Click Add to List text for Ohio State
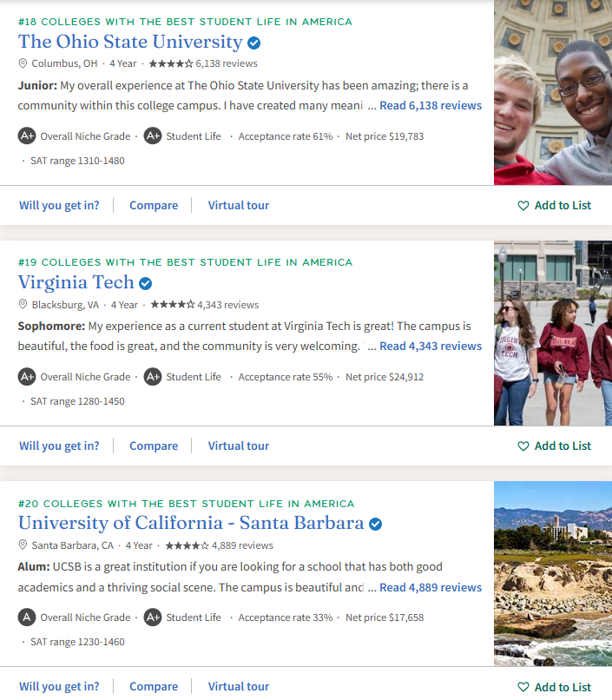The height and width of the screenshot is (700, 612). click(563, 205)
